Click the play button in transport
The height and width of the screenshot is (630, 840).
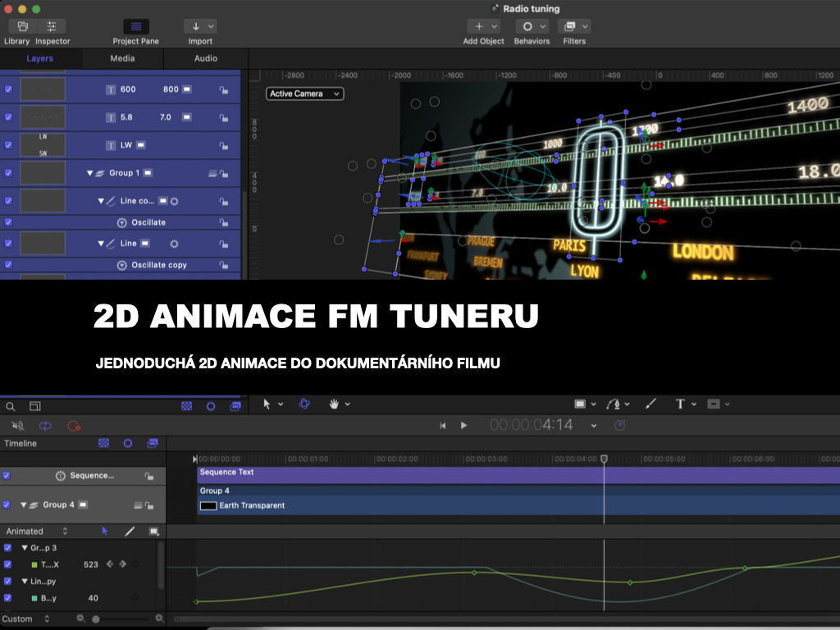pos(463,425)
